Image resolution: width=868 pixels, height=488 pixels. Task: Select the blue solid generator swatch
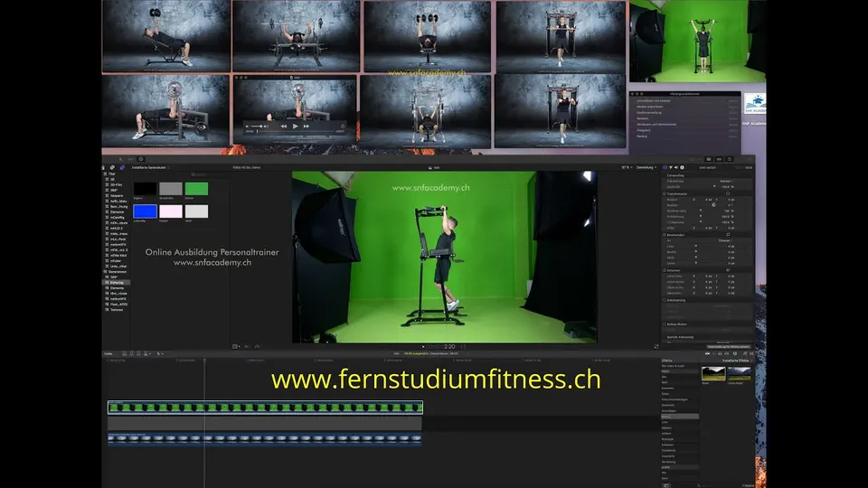[145, 211]
